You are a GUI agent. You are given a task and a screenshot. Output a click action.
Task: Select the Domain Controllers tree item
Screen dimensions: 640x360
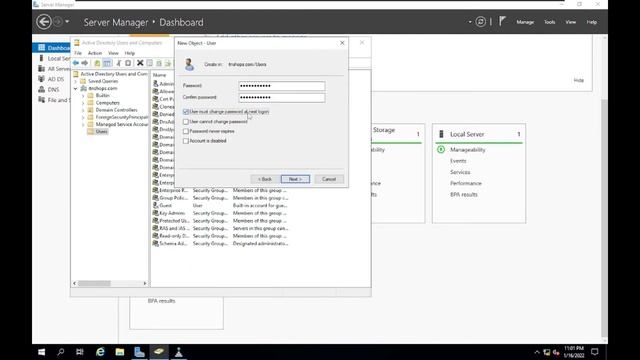[x=116, y=110]
